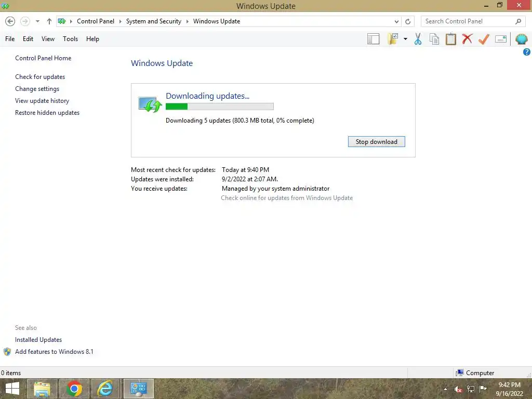Open the Help menu
This screenshot has width=532, height=399.
pos(92,39)
